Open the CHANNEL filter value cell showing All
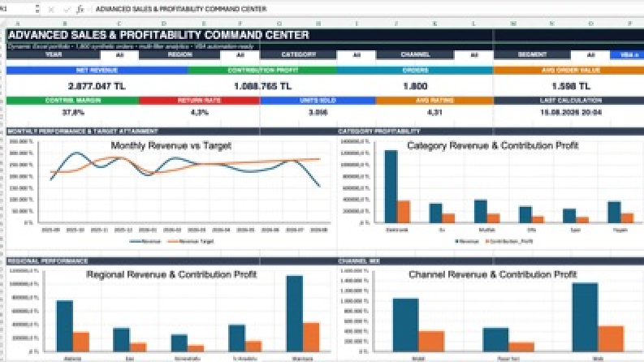 point(473,55)
